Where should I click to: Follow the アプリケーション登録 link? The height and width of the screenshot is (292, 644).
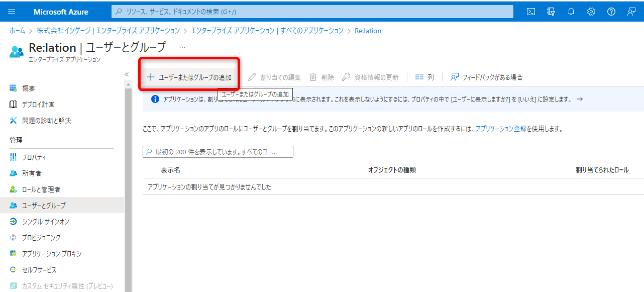tap(501, 129)
